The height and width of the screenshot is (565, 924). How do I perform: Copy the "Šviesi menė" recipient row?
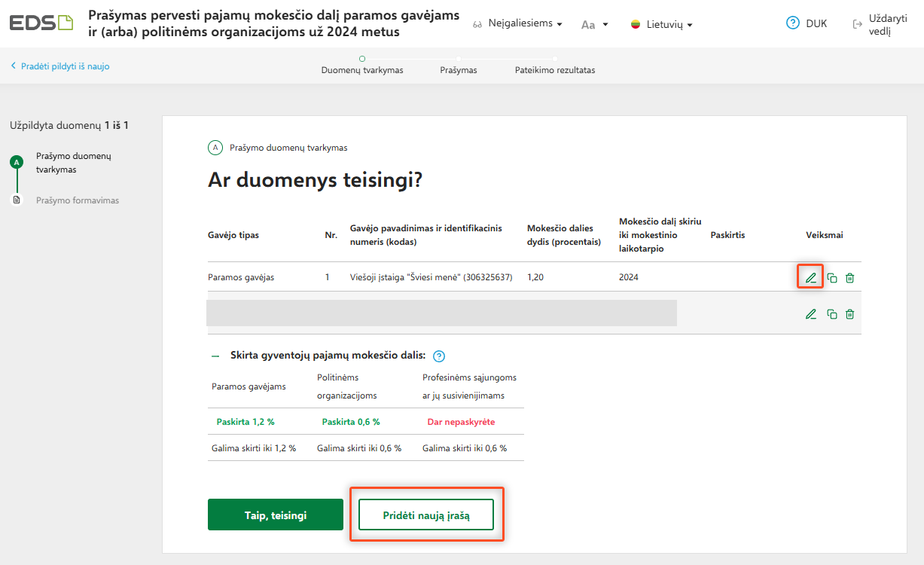click(x=831, y=278)
